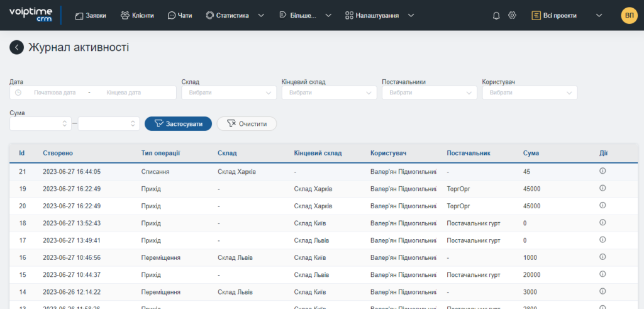
Task: Click the Voiptime CRM logo
Action: coord(30,15)
